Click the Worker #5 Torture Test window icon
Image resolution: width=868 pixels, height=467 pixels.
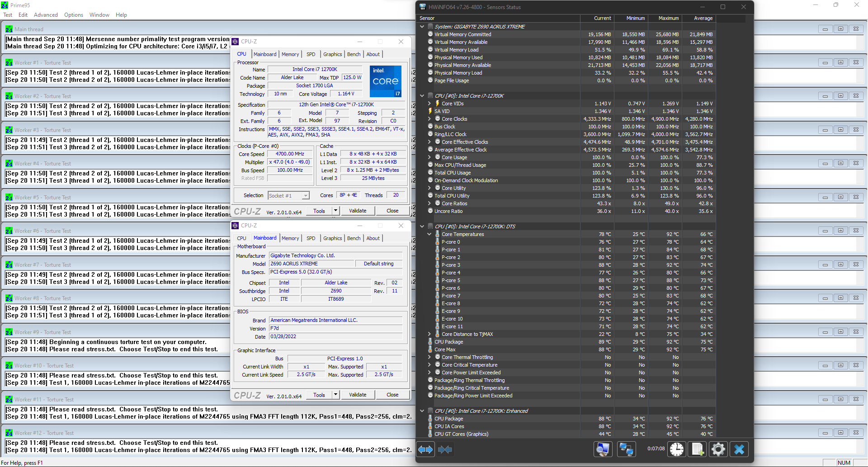point(9,197)
